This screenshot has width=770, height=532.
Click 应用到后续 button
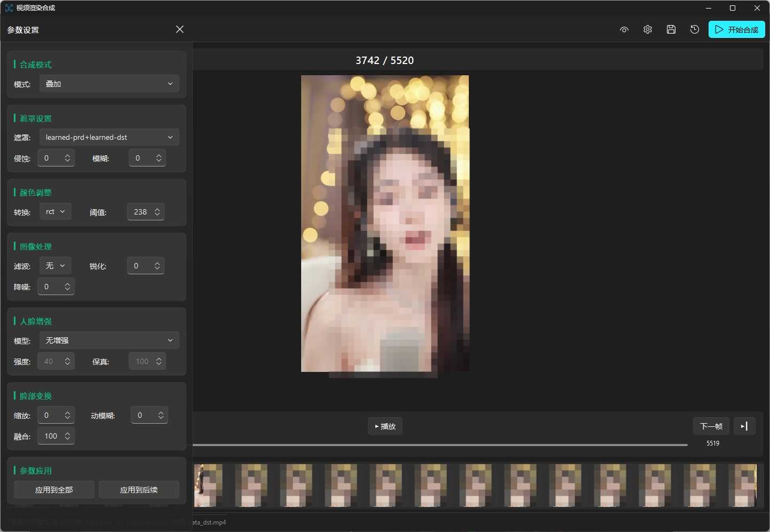(x=139, y=490)
